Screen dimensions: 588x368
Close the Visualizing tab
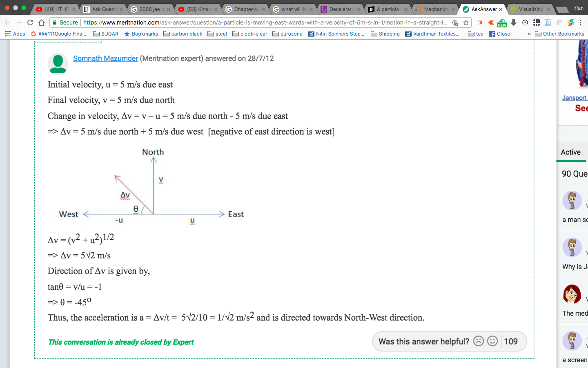(548, 9)
